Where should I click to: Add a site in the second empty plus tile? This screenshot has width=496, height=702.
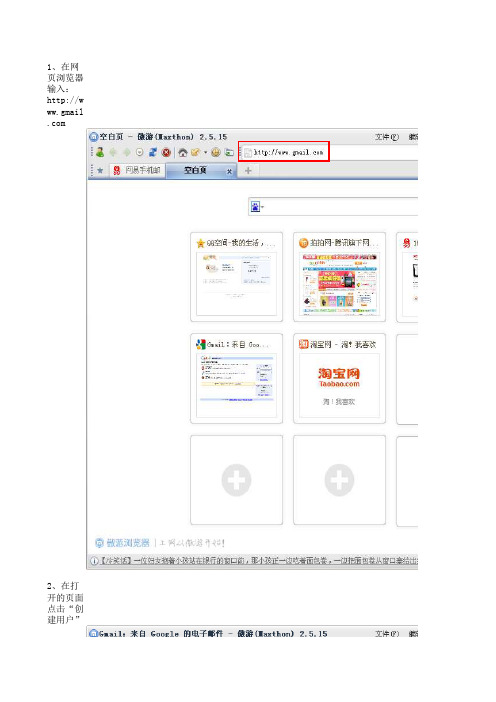click(339, 480)
